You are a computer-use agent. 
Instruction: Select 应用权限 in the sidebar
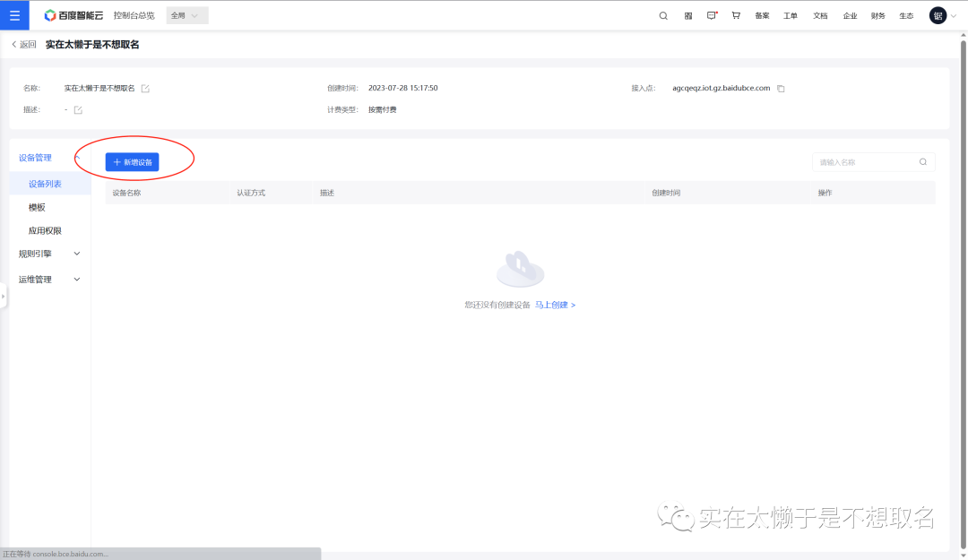coord(45,230)
